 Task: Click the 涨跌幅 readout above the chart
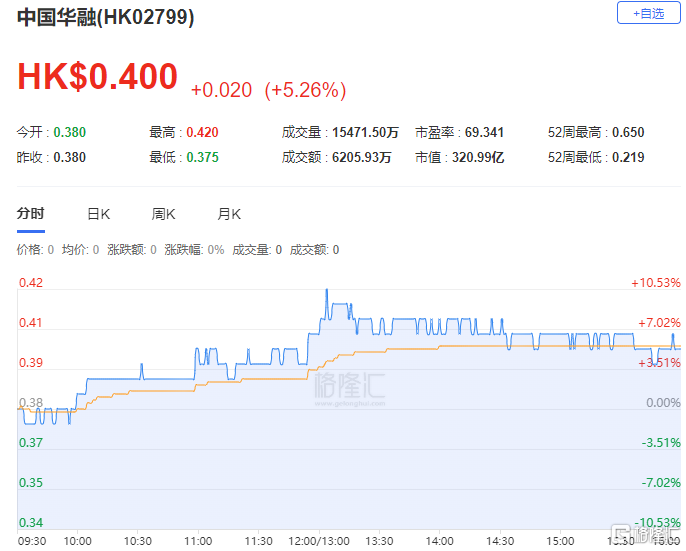pyautogui.click(x=194, y=250)
